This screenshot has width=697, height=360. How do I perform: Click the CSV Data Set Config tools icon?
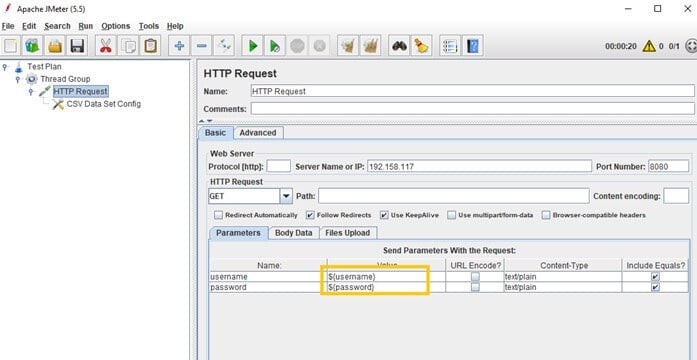pos(58,104)
